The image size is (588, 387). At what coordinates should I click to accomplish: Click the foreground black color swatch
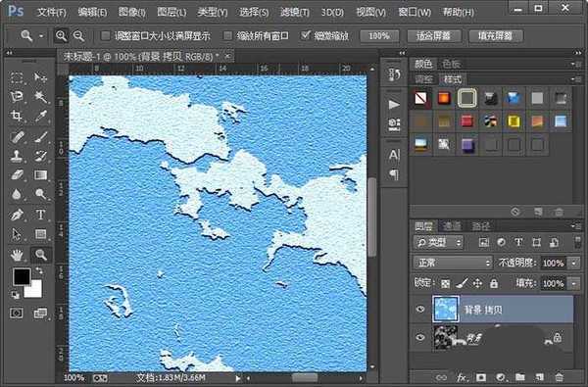pyautogui.click(x=21, y=276)
